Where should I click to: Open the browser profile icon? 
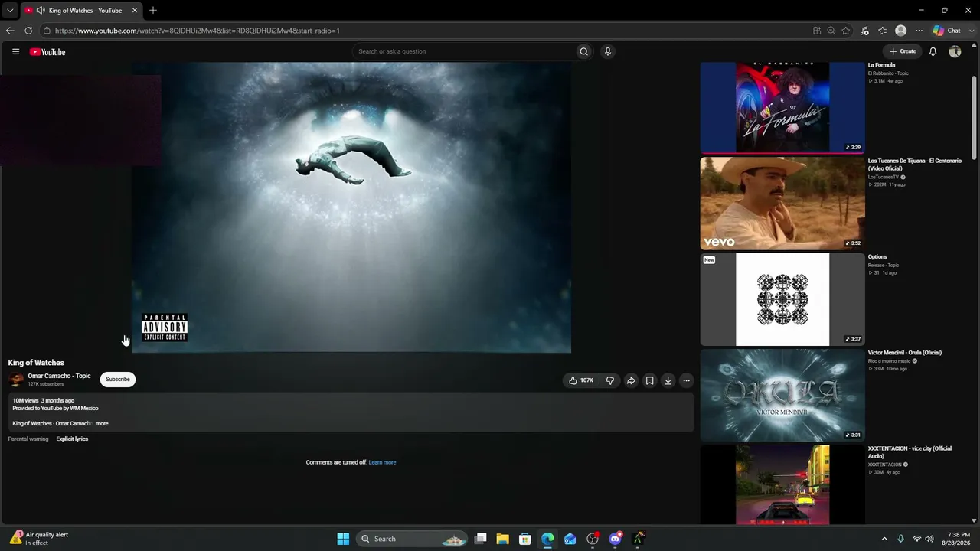900,31
